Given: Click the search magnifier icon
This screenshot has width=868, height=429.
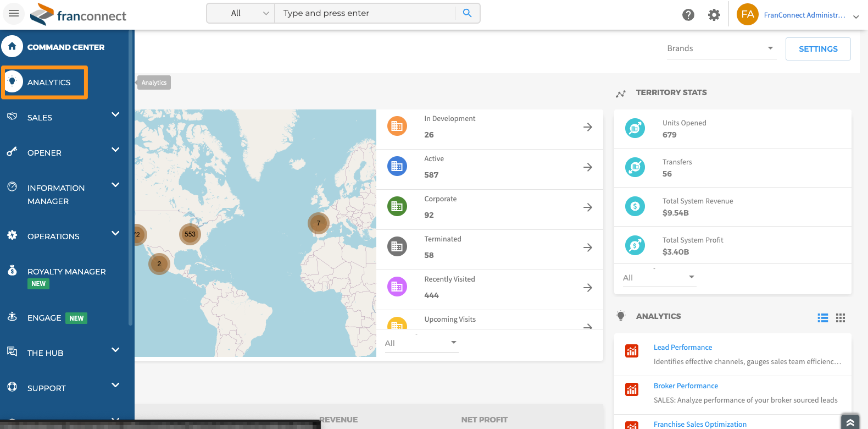Looking at the screenshot, I should click(467, 13).
